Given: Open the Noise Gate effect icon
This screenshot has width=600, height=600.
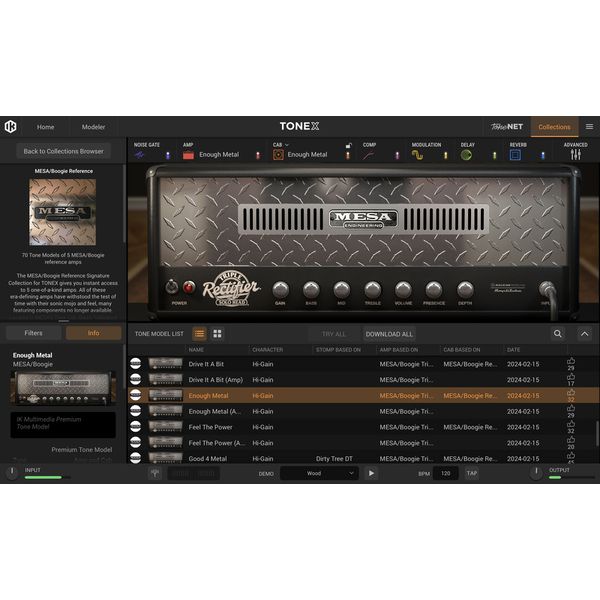Looking at the screenshot, I should tap(139, 155).
